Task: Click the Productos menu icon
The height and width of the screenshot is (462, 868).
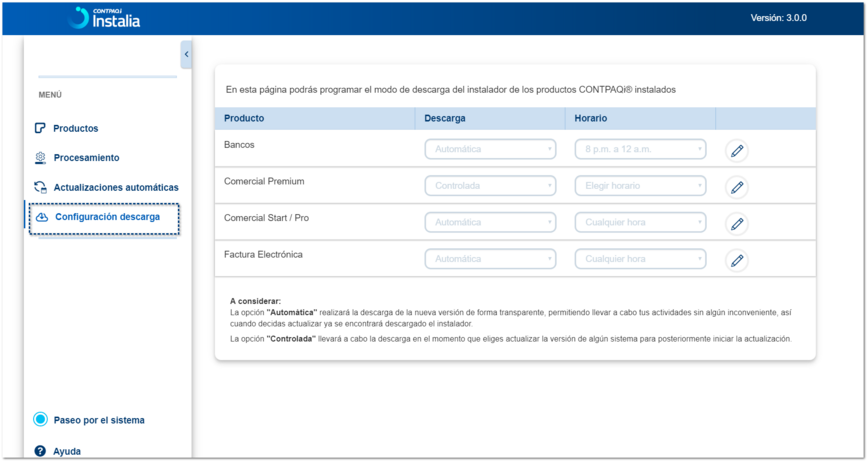Action: (x=40, y=128)
